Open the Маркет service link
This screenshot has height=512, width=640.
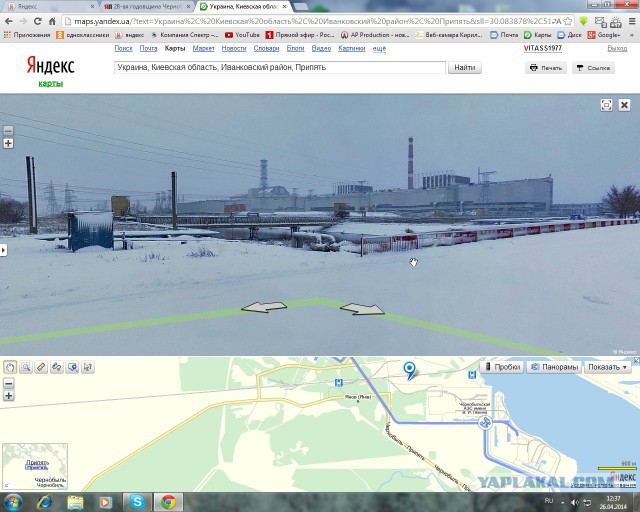pyautogui.click(x=203, y=48)
